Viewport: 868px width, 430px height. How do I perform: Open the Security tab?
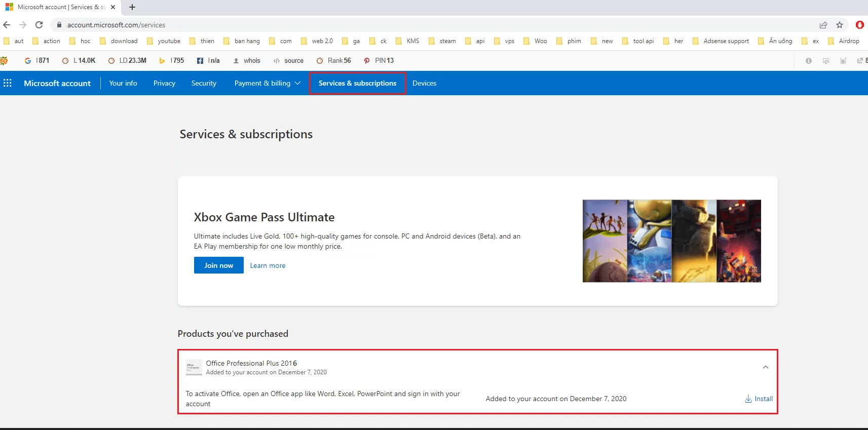coord(204,83)
